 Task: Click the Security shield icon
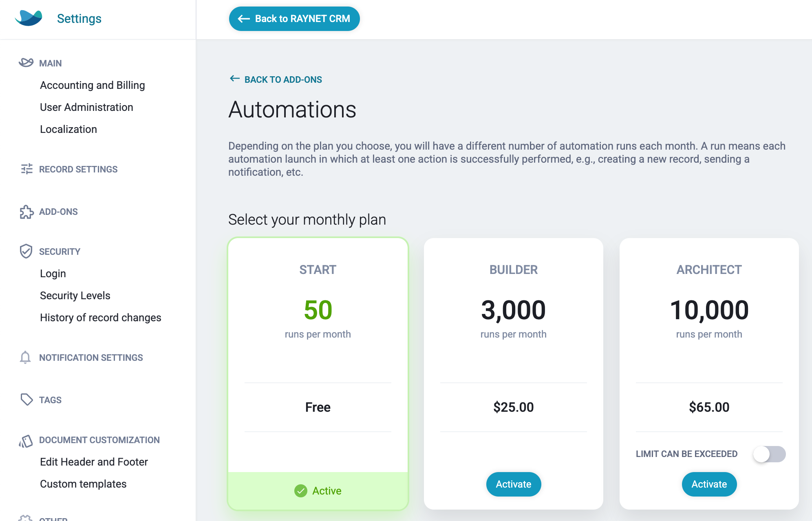pyautogui.click(x=26, y=251)
